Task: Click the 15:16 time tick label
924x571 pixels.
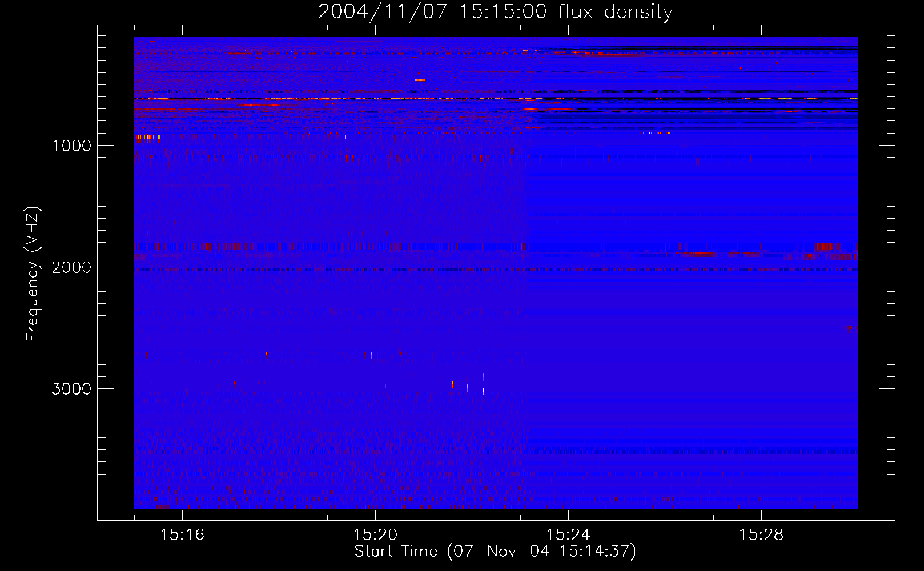Action: [x=182, y=534]
